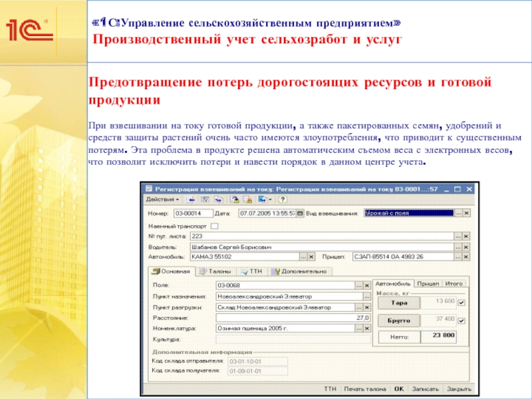532x399 pixels.
Task: Select the Итого mass tab
Action: [x=454, y=284]
